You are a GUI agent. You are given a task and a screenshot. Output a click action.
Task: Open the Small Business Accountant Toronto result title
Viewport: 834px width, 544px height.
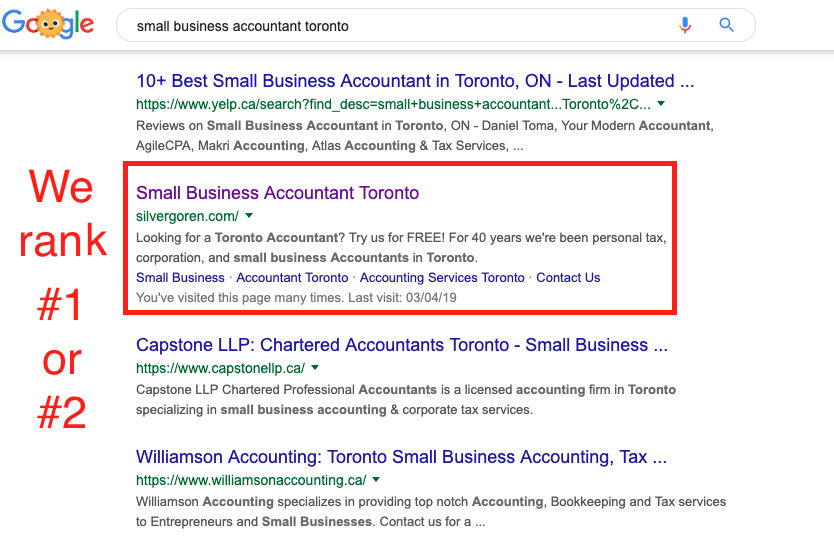tap(278, 193)
